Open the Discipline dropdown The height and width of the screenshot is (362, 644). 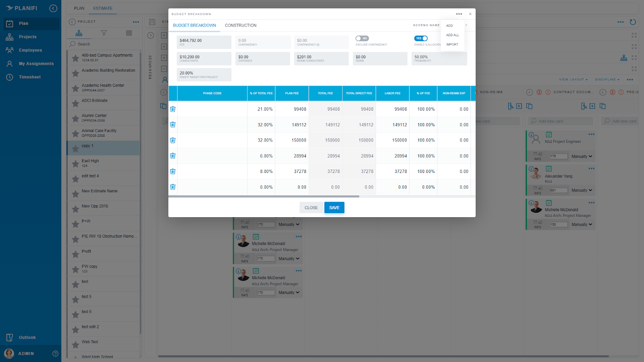606,80
